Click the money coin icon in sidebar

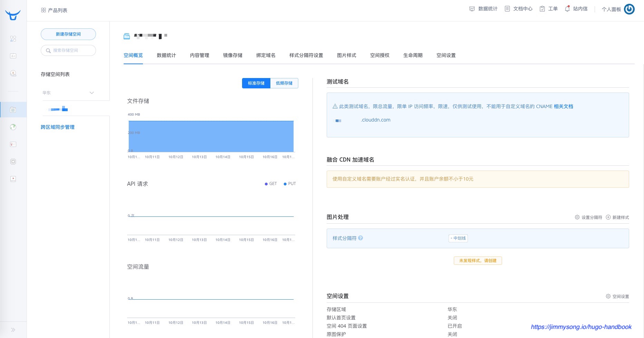pyautogui.click(x=13, y=73)
